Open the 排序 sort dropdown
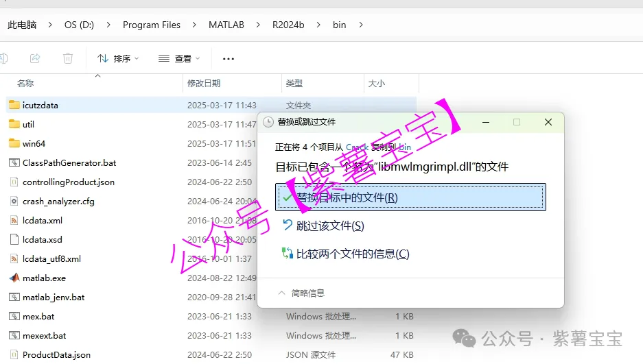The width and height of the screenshot is (643, 364). coord(118,59)
